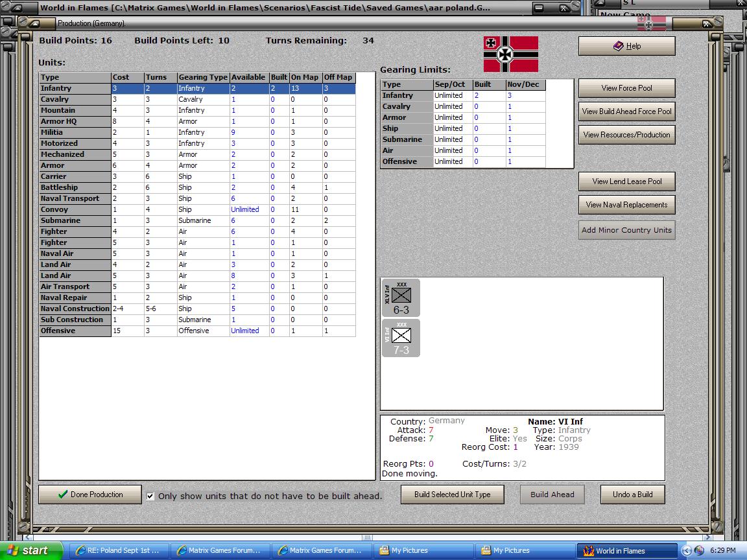
Task: Select the Naval Air unit row
Action: coord(197,253)
